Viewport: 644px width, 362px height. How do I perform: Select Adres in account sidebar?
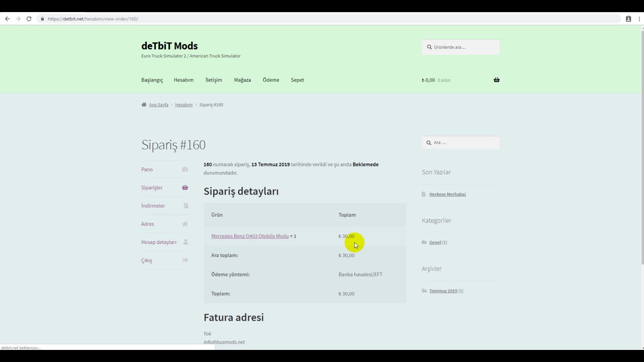(147, 224)
